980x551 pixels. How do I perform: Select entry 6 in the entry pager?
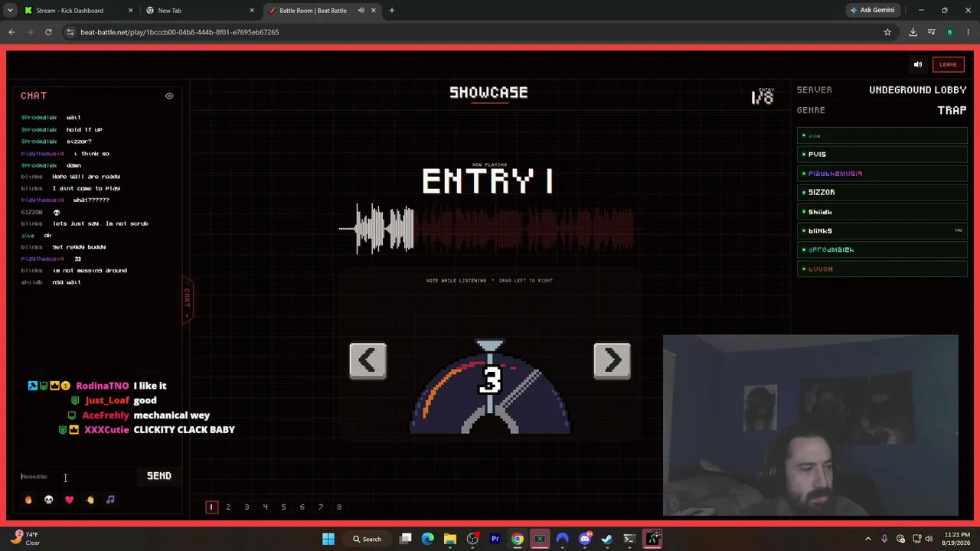click(x=302, y=507)
